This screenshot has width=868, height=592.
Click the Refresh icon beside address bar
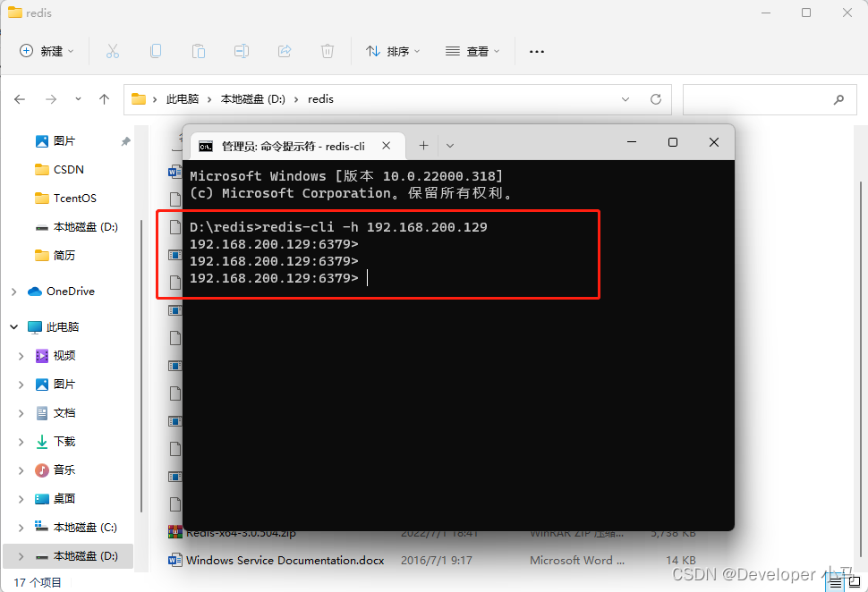[x=656, y=99]
